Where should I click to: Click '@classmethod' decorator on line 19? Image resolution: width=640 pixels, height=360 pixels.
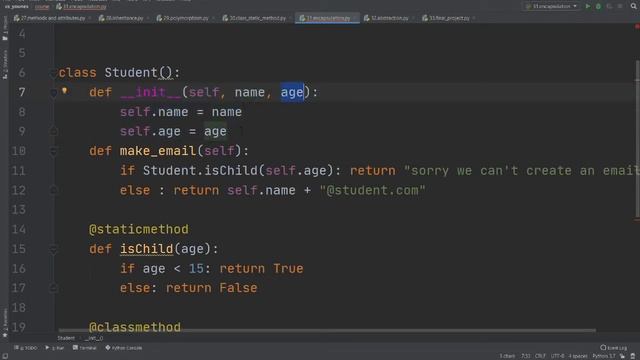click(x=135, y=327)
